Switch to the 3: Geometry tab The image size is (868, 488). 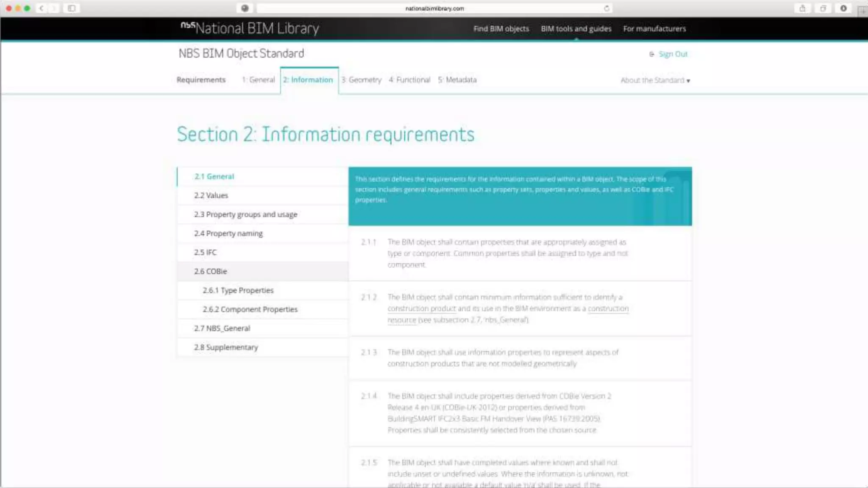[362, 80]
